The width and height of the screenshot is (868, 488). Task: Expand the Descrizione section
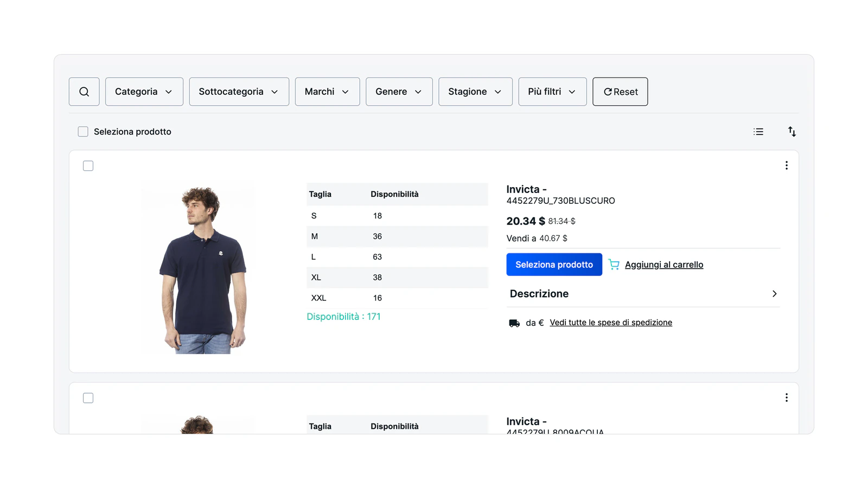[643, 294]
